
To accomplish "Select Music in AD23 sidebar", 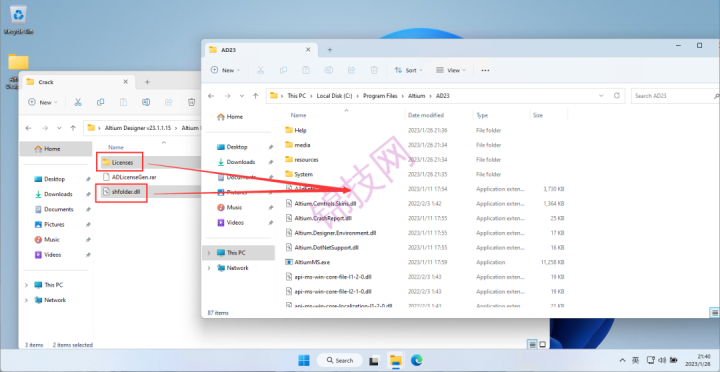I will (234, 207).
